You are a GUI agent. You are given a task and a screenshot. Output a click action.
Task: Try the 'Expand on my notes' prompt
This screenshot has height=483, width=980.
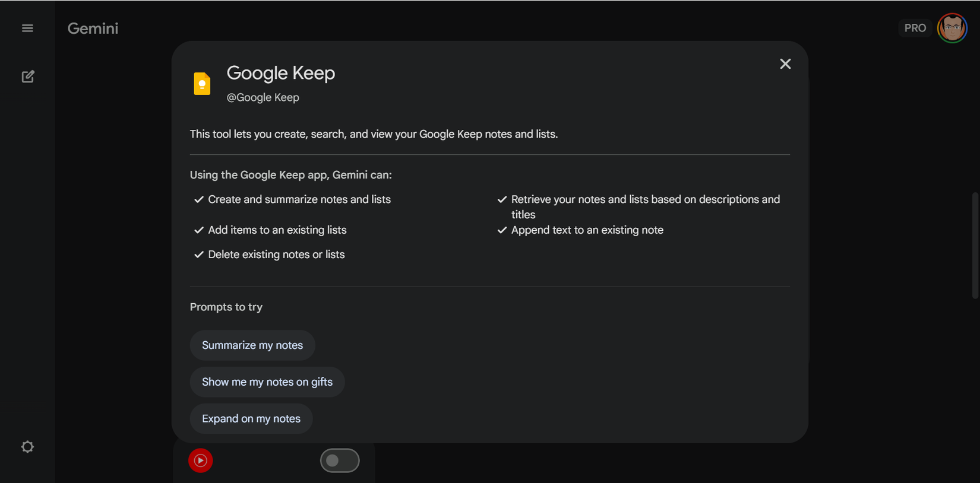click(251, 419)
